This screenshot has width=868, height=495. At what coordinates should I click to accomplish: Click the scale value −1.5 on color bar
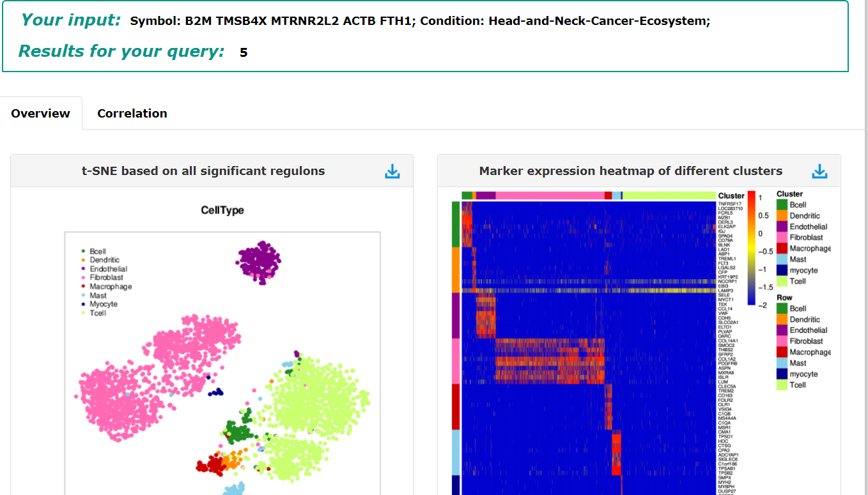765,287
